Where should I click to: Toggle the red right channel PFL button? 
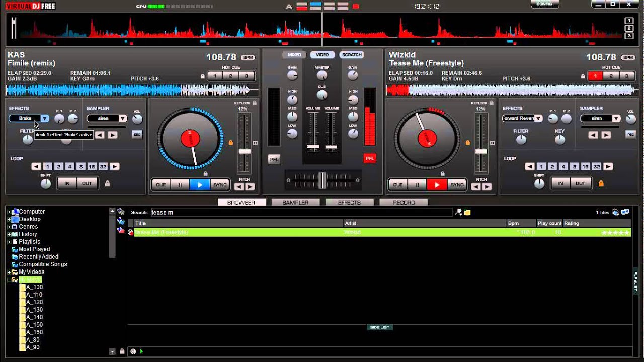click(x=370, y=158)
